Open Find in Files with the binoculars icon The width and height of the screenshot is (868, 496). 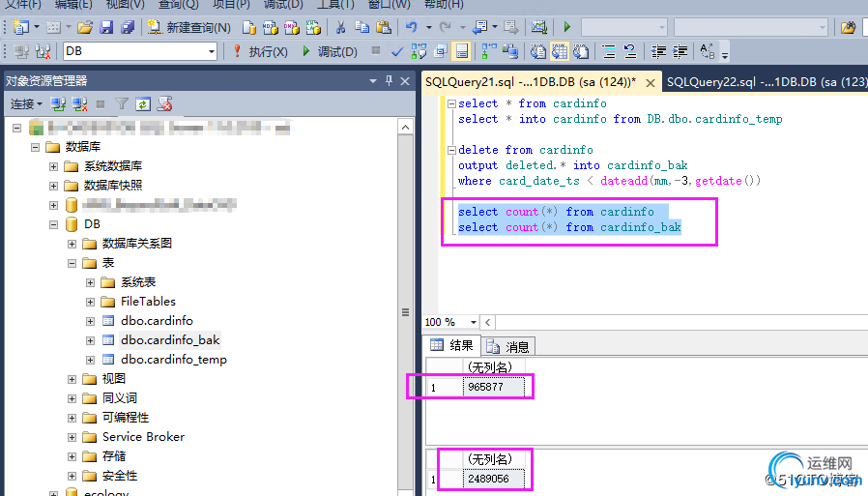click(848, 27)
